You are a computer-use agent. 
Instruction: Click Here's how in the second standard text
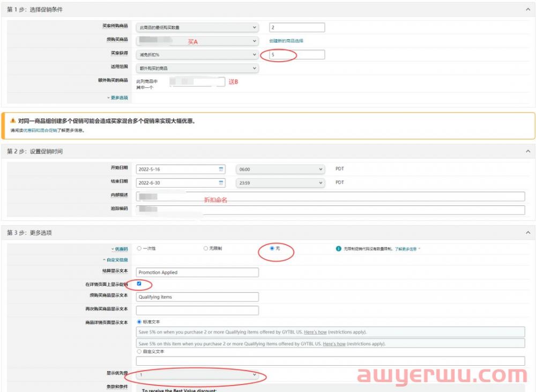pos(334,344)
